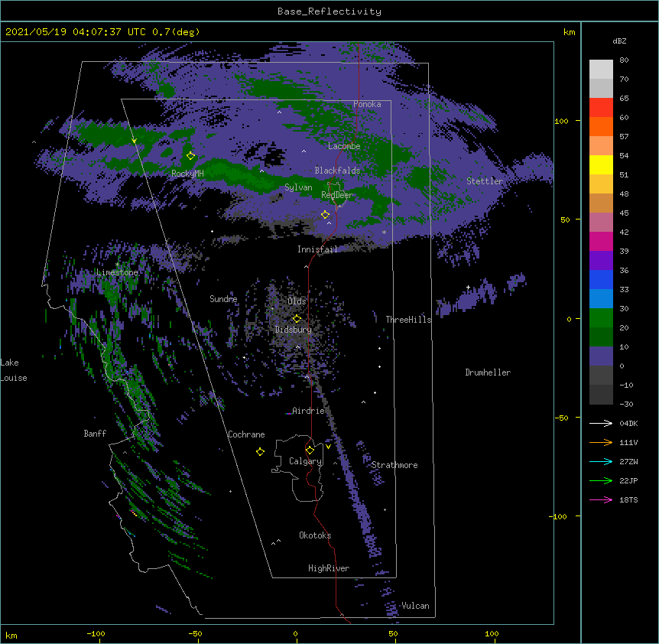The image size is (659, 644).
Task: Click the Base_Reflectivity title
Action: click(x=329, y=11)
